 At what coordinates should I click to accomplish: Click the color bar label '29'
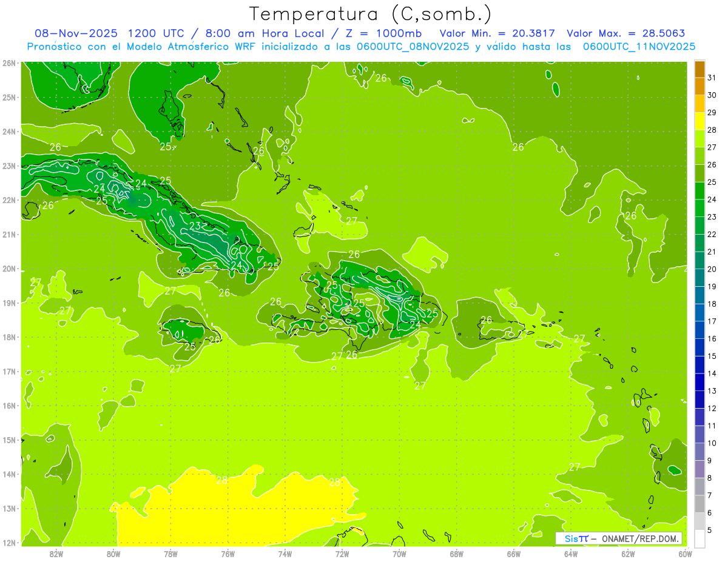[x=712, y=113]
